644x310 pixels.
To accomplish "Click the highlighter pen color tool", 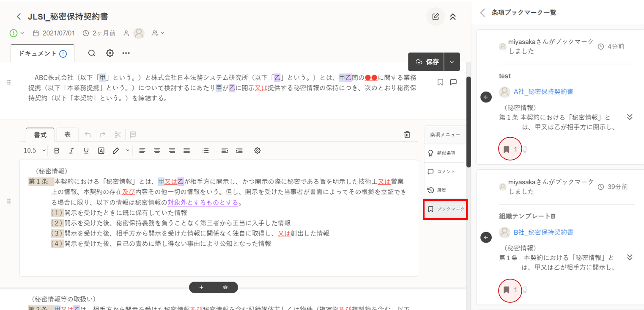I will point(116,151).
